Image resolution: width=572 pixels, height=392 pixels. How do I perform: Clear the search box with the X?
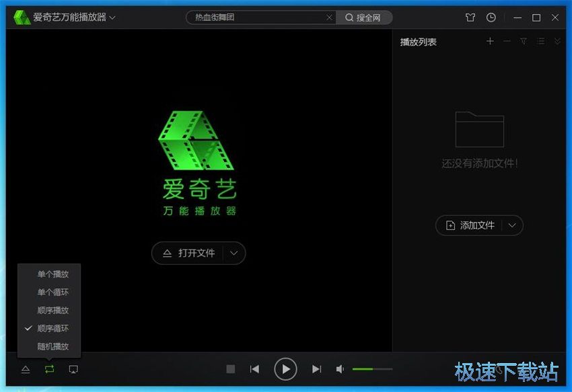point(329,17)
